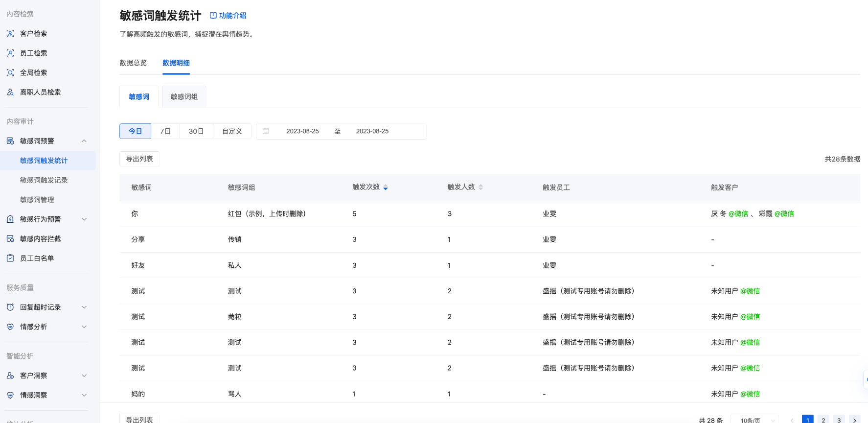Image resolution: width=868 pixels, height=423 pixels.
Task: Click the 情感洞察 sidebar icon
Action: [x=10, y=395]
